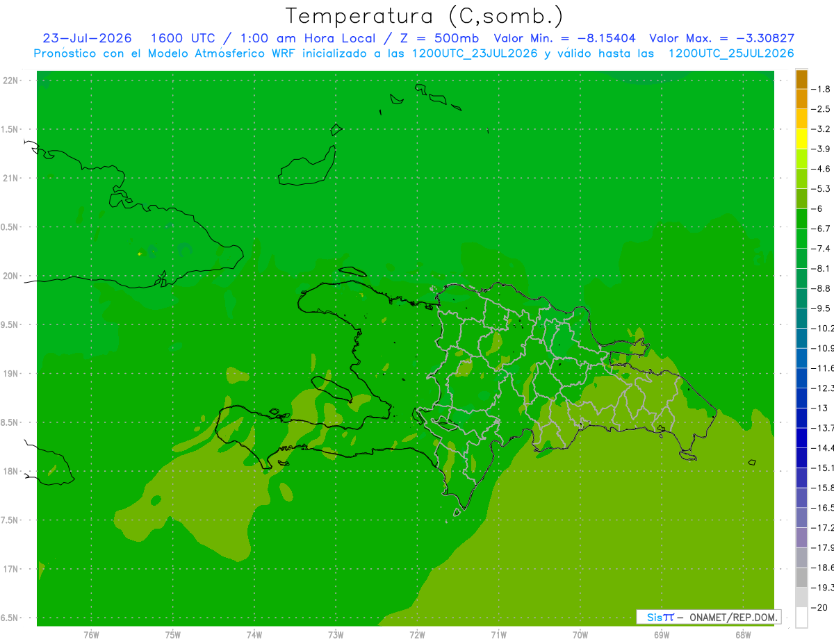Click the title "Temperatura (C,somb.)"
The image size is (834, 644).
(x=424, y=16)
